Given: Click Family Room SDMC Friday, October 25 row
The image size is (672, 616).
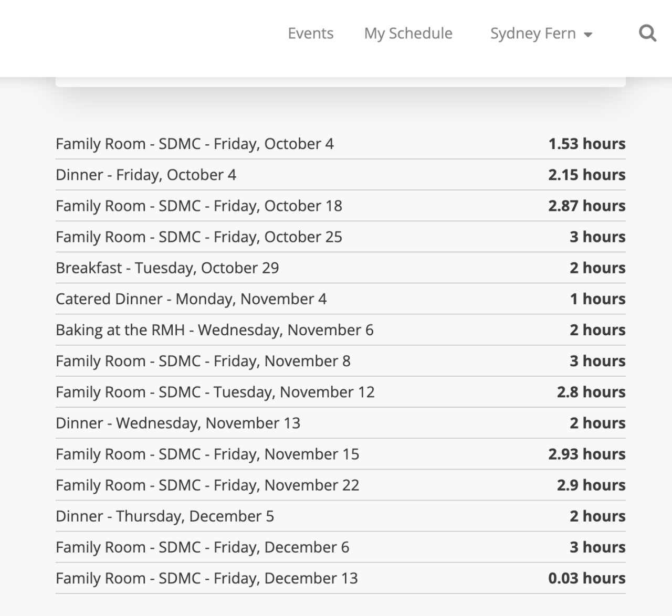Looking at the screenshot, I should coord(199,237).
